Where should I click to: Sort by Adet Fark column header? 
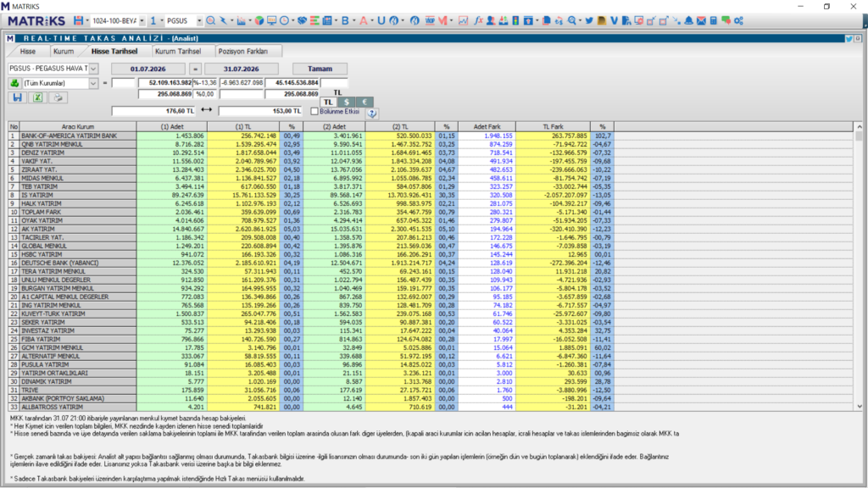pos(487,127)
